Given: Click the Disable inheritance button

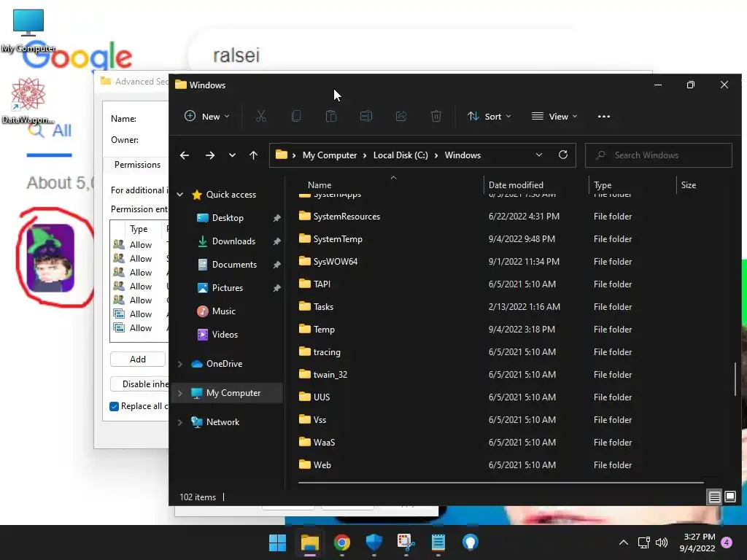Looking at the screenshot, I should [139, 384].
